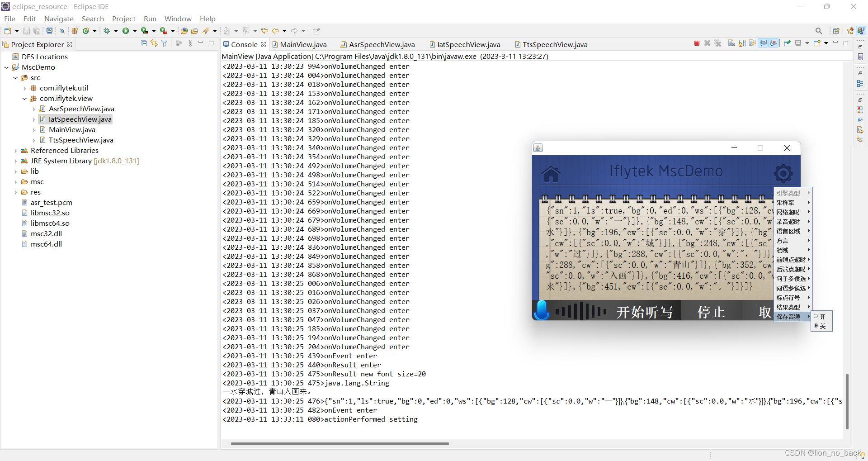
Task: Collapse the com.iflytek.view package
Action: coord(24,99)
